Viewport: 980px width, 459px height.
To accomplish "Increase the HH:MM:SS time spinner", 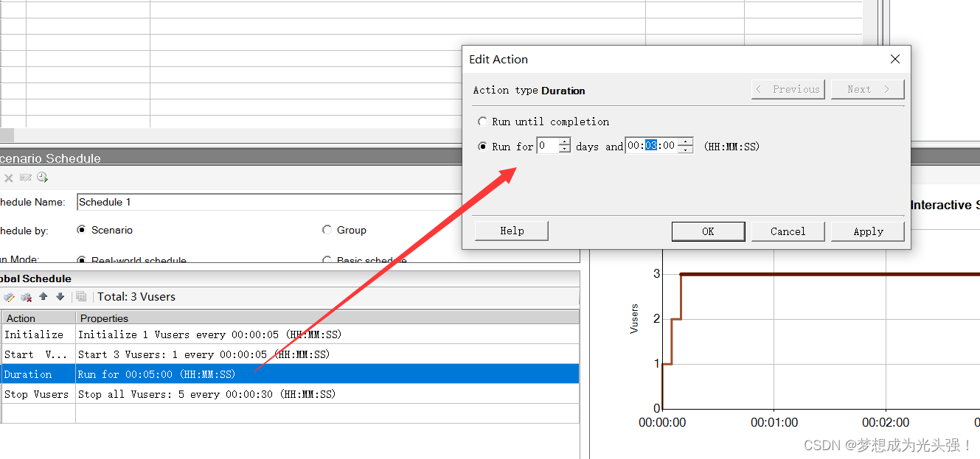I will pos(686,142).
